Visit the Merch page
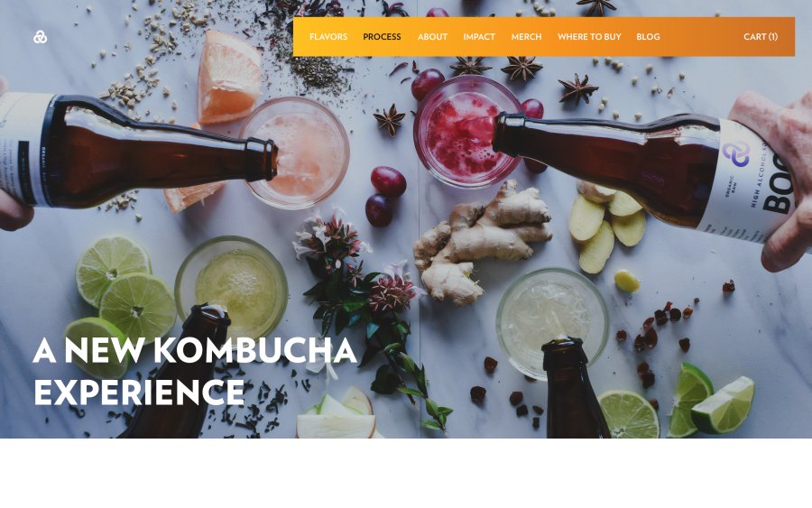This screenshot has width=812, height=508. (526, 37)
